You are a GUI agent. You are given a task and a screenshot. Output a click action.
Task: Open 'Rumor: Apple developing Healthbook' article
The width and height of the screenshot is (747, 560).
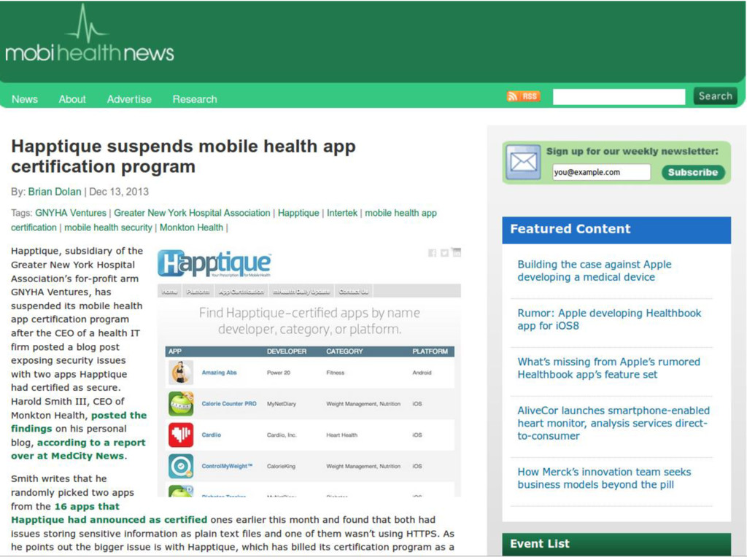click(609, 319)
